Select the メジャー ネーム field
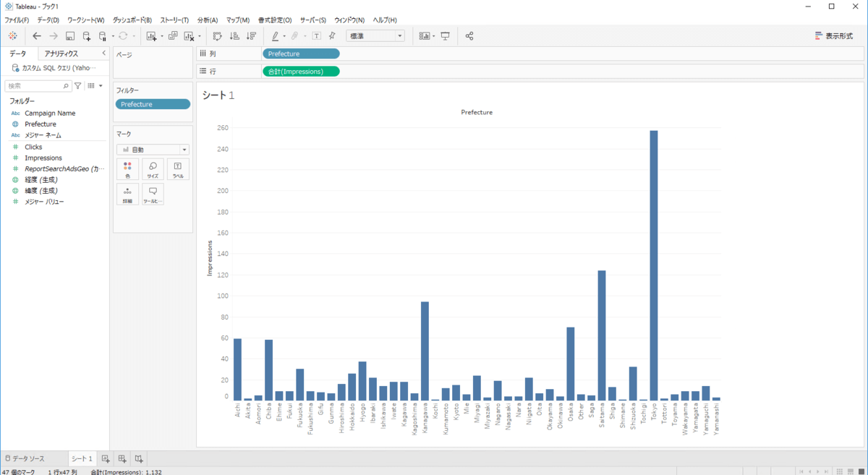Viewport: 868px width, 475px height. click(43, 135)
